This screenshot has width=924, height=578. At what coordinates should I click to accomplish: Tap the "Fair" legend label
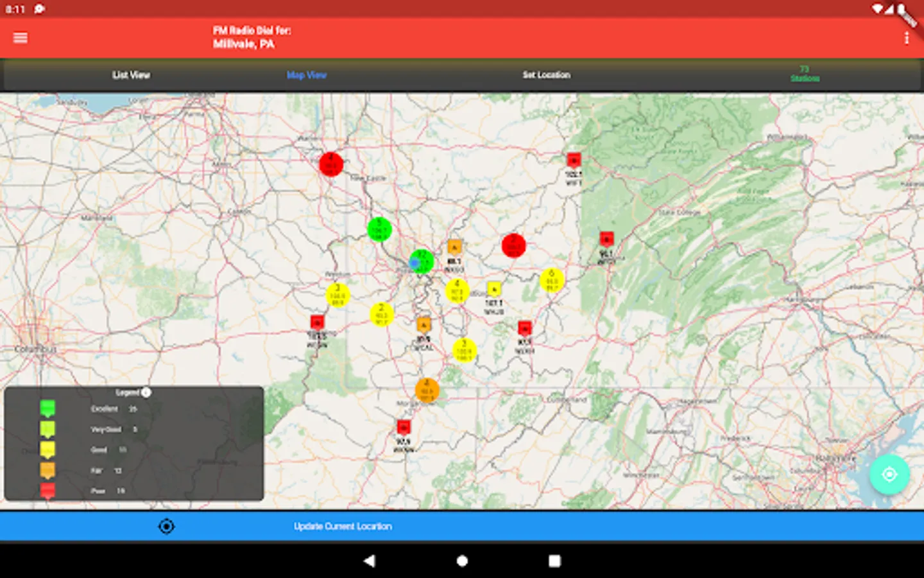[96, 471]
